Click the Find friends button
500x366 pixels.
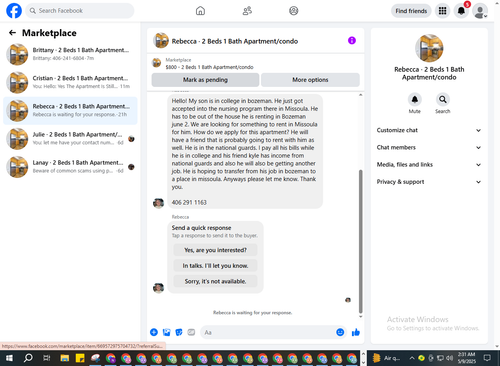[411, 11]
